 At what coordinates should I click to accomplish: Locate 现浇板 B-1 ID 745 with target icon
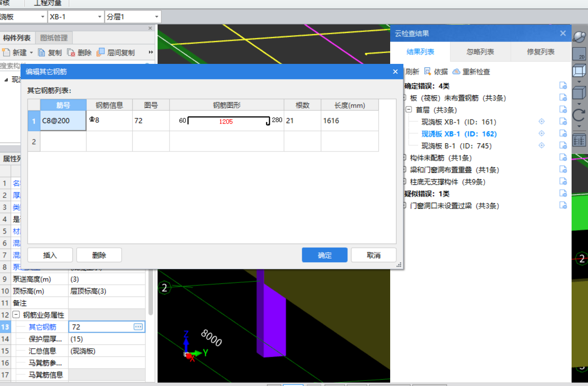coord(542,146)
